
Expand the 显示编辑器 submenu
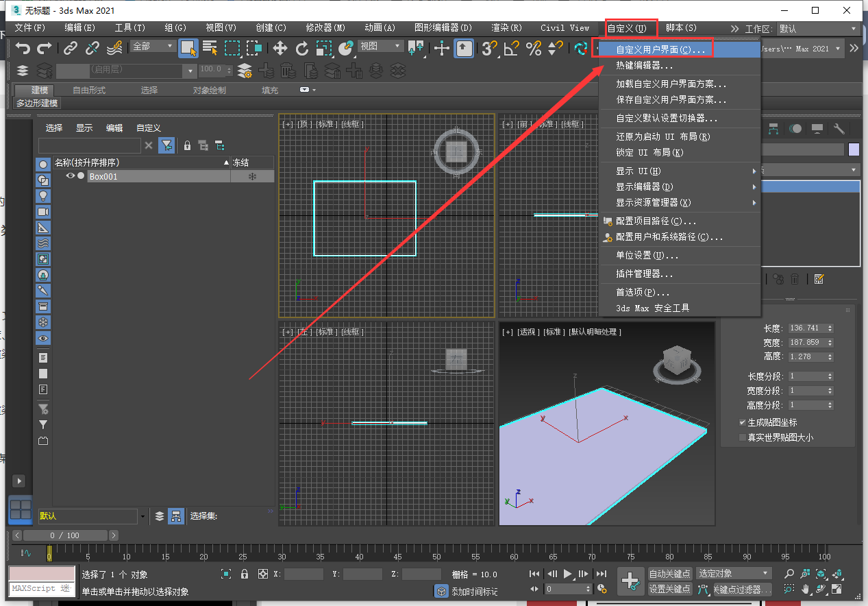tap(680, 186)
